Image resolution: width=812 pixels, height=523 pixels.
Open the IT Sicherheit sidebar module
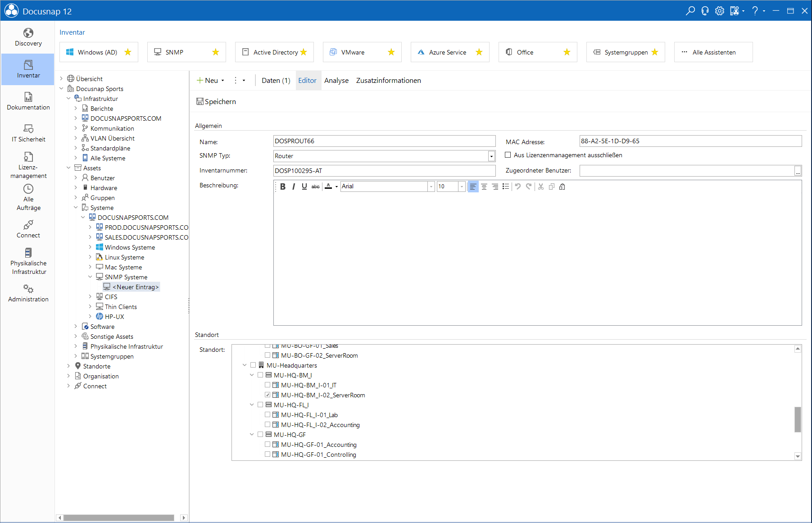[x=28, y=133]
